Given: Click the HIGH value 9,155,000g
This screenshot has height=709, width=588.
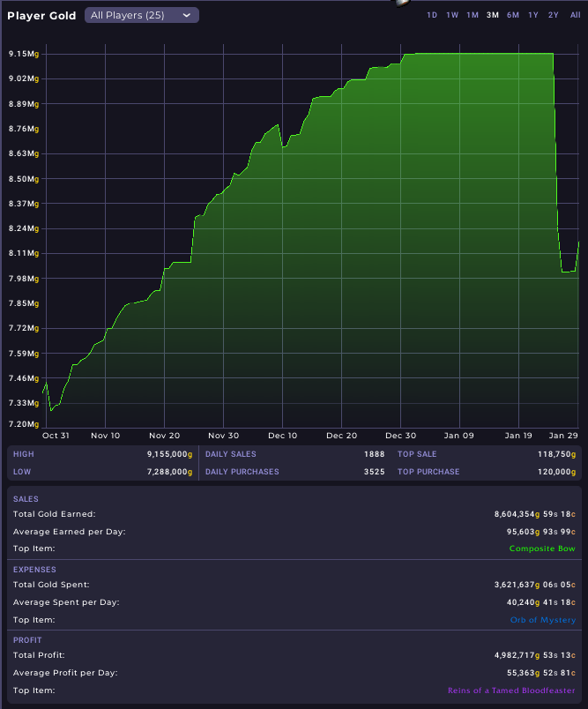Looking at the screenshot, I should point(169,454).
